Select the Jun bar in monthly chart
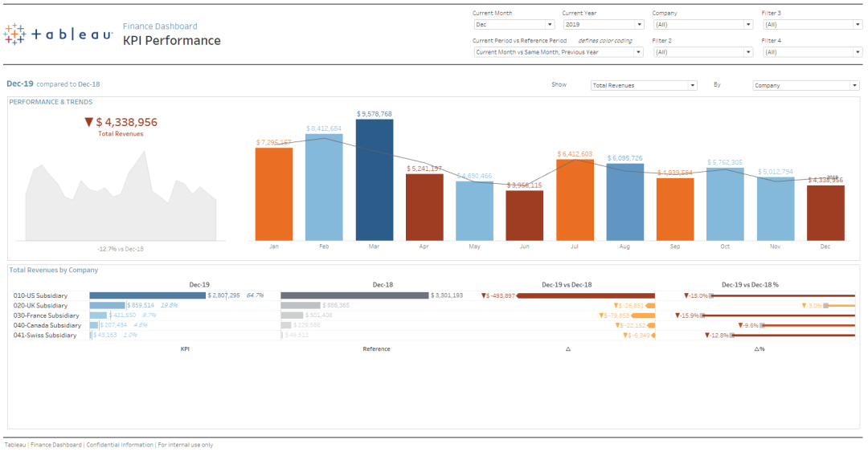Viewport: 868px width, 452px height. [x=524, y=216]
